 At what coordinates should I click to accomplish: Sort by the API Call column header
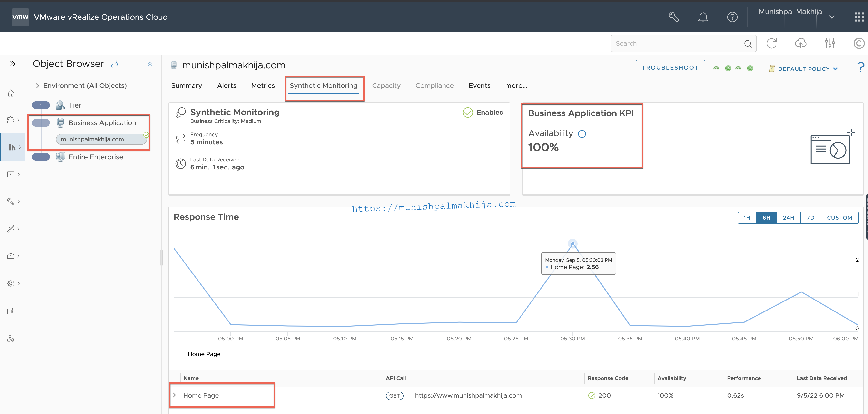click(395, 378)
